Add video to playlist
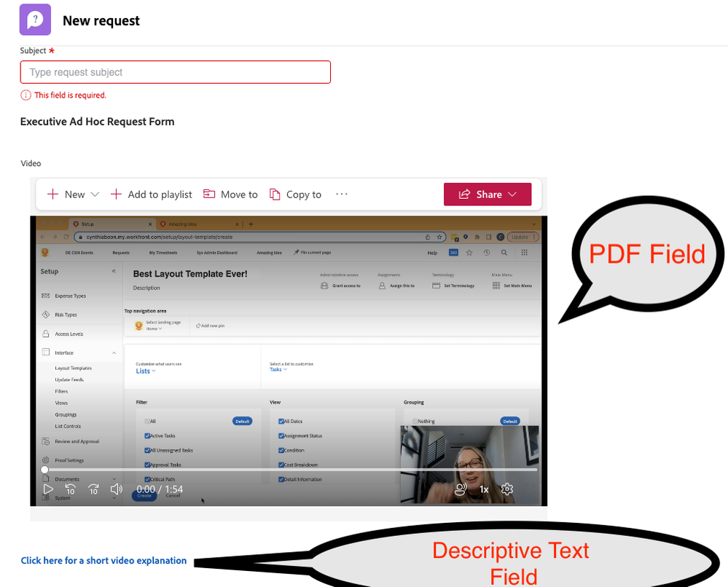This screenshot has width=728, height=587. (152, 194)
